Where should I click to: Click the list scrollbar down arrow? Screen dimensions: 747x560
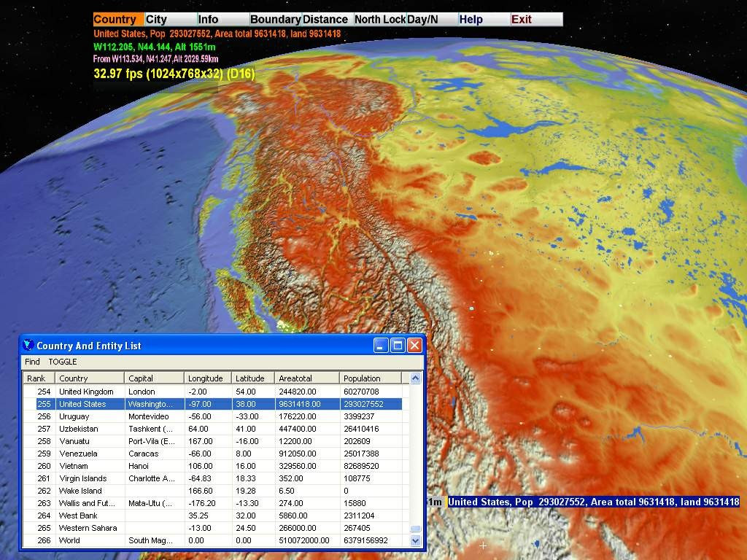point(415,541)
